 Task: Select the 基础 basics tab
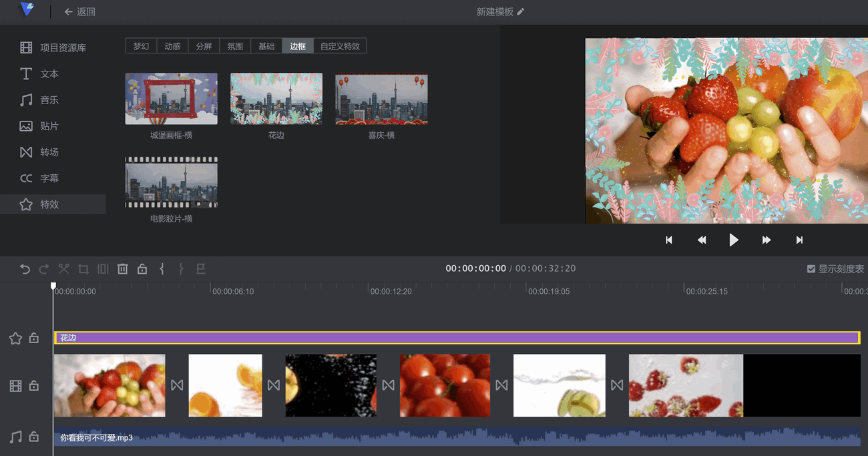[266, 46]
